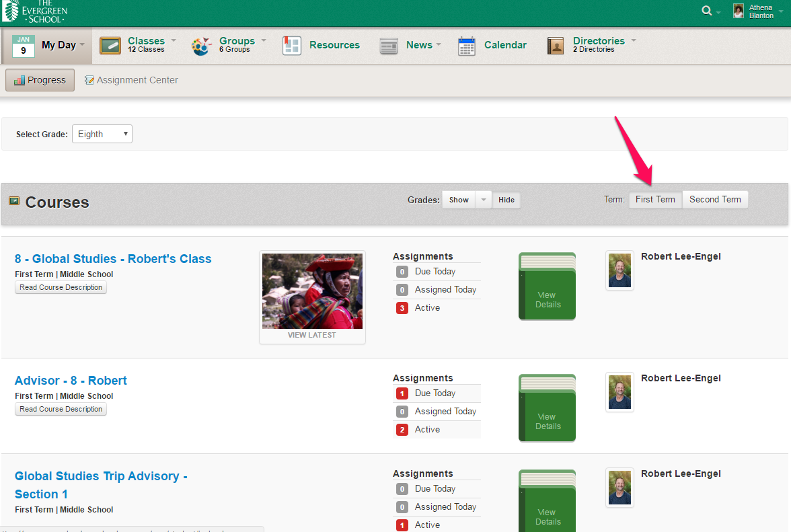Click teacher photo in Advisor - 8 - Robert row
791x532 pixels.
click(x=619, y=393)
